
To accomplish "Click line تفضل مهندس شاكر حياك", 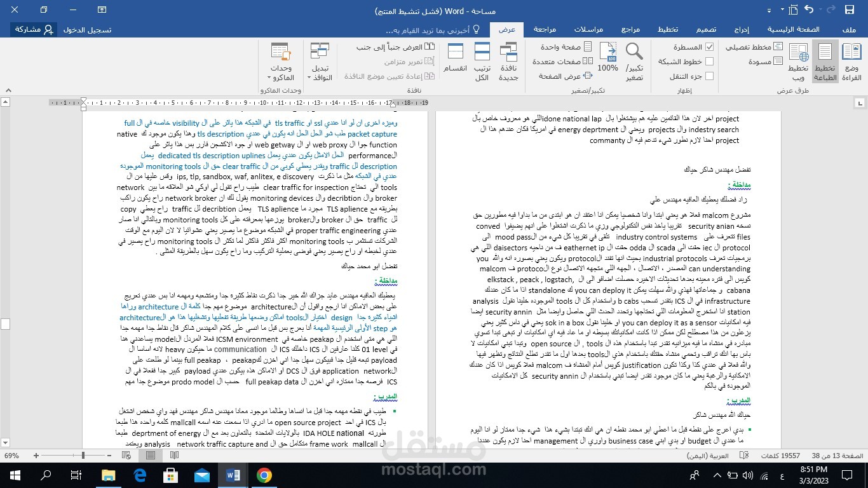I will [x=717, y=170].
